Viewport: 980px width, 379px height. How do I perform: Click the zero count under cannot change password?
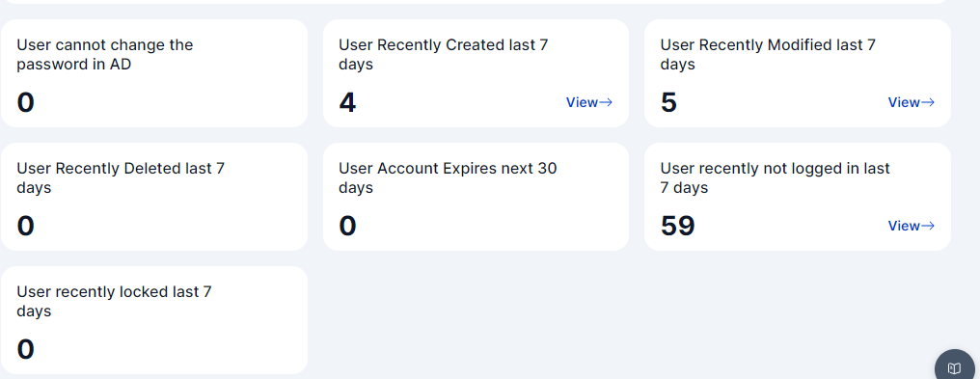(26, 102)
